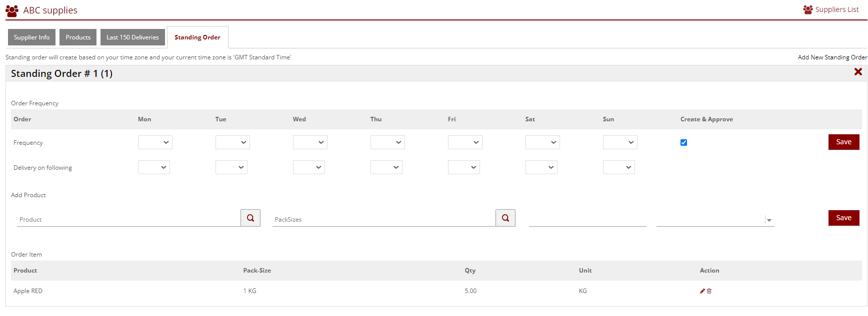Open the Last 150 Deliveries tab
This screenshot has width=868, height=316.
pos(132,37)
